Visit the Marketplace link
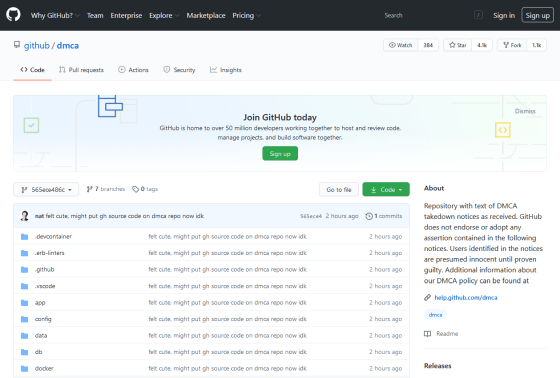The width and height of the screenshot is (560, 378). pos(206,15)
